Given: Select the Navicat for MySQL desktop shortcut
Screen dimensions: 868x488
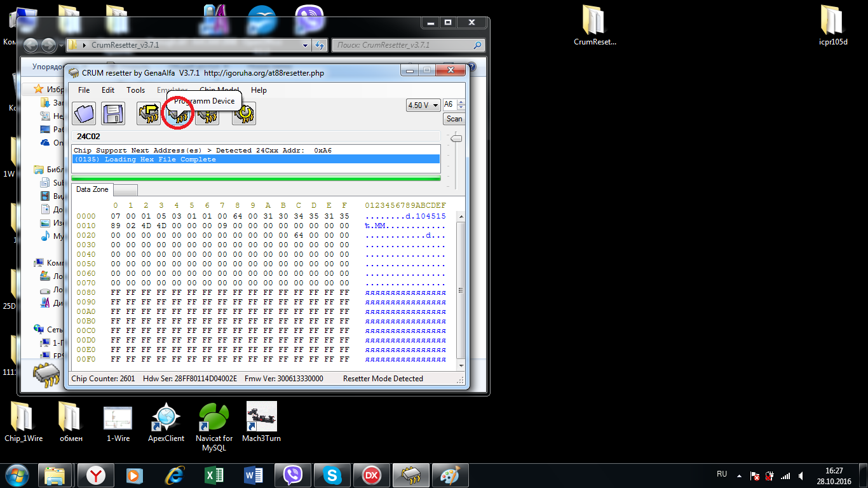Looking at the screenshot, I should tap(214, 427).
